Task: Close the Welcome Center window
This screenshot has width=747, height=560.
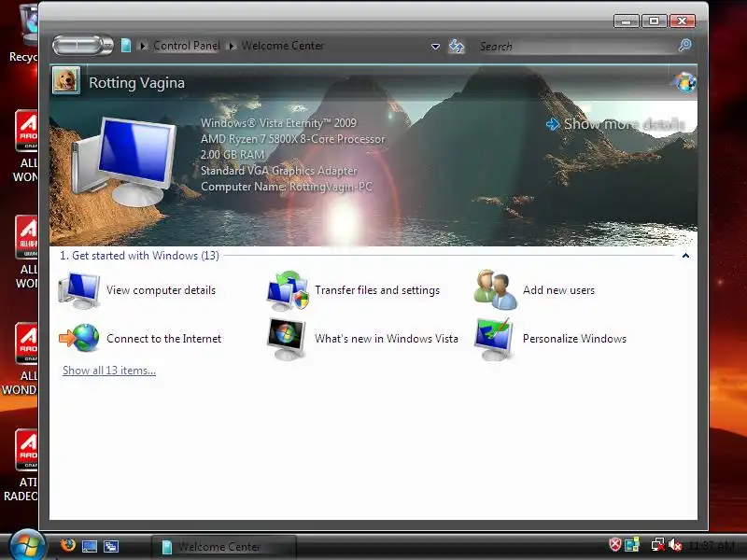Action: point(683,21)
